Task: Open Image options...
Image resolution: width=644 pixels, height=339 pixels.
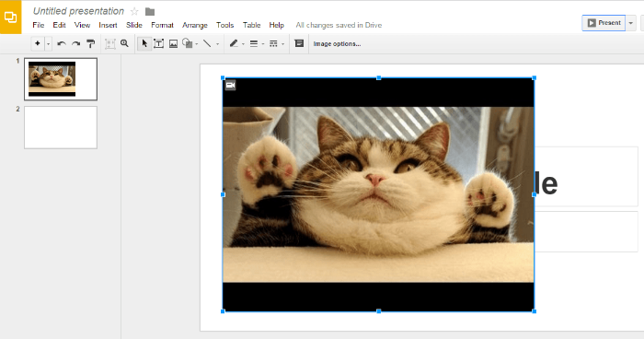Action: [x=337, y=43]
